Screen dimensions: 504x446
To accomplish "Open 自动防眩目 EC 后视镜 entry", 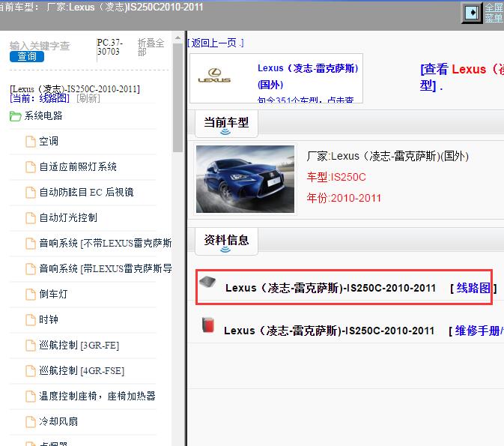I will (x=86, y=192).
